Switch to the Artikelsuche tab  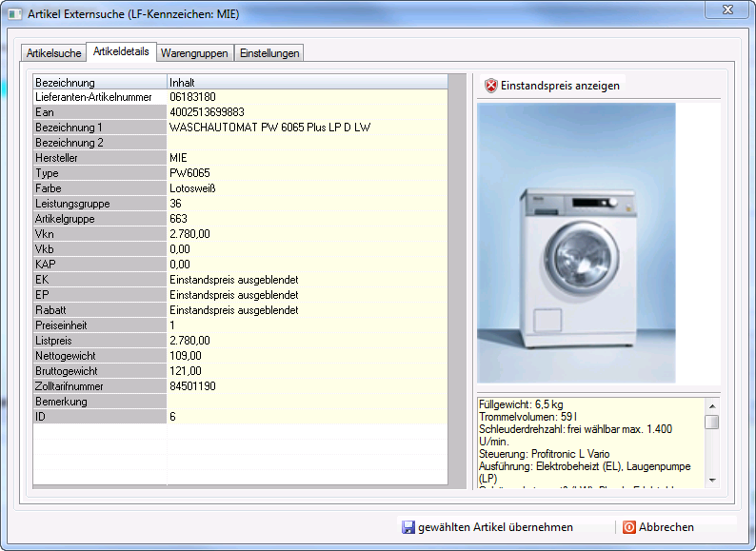pos(52,53)
